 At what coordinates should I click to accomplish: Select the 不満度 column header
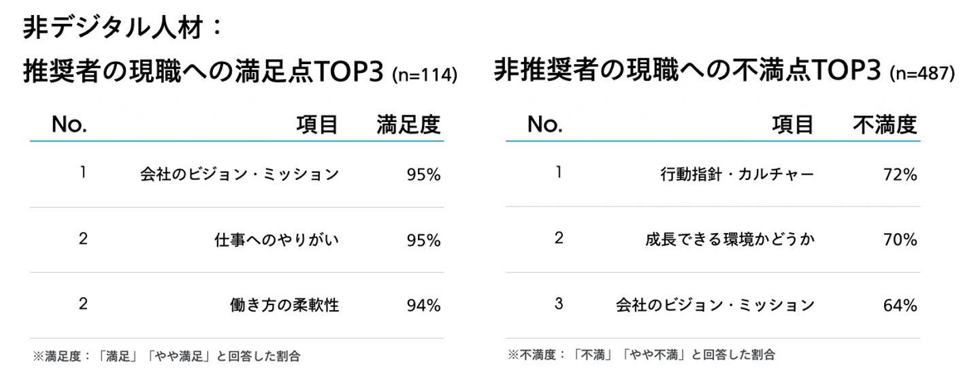tap(885, 125)
